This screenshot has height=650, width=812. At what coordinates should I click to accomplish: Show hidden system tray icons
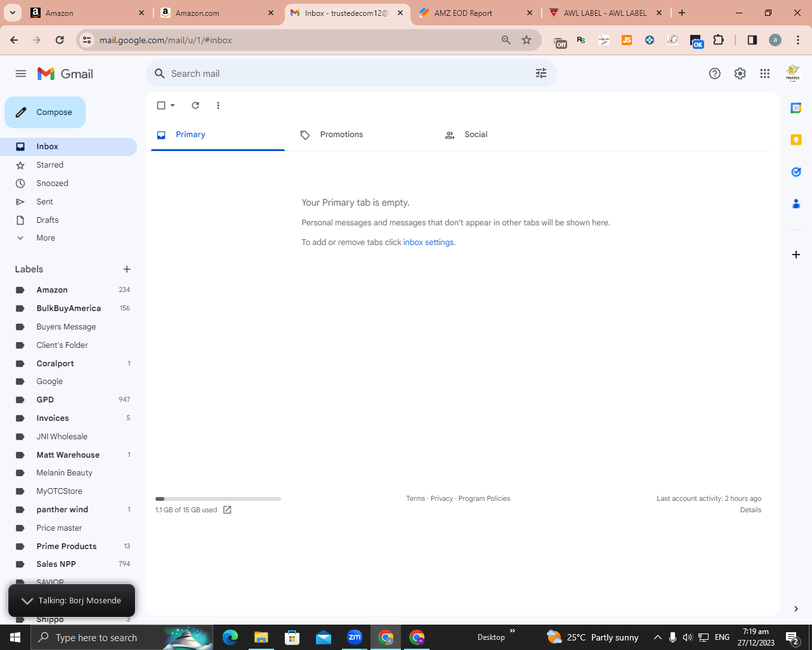click(658, 637)
